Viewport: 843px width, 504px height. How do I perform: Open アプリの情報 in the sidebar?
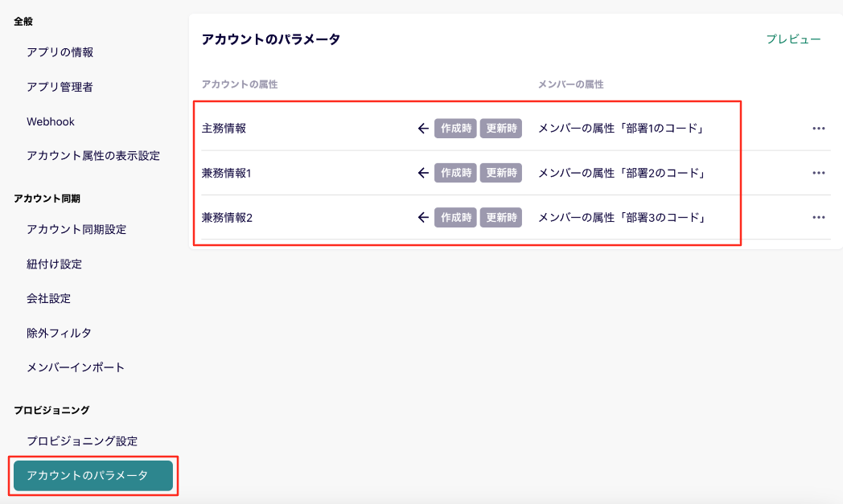pyautogui.click(x=60, y=52)
